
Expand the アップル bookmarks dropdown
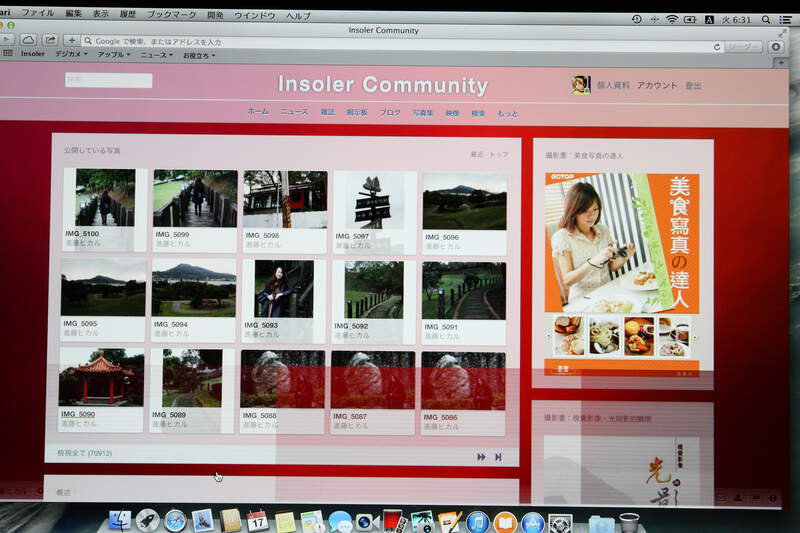coord(113,54)
